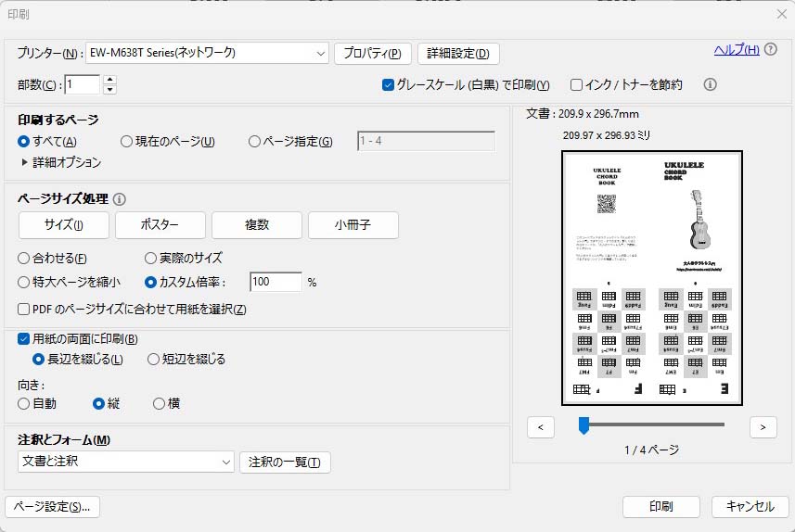Enable ink/toner saving checkbox
Image resolution: width=795 pixels, height=532 pixels.
click(x=576, y=84)
